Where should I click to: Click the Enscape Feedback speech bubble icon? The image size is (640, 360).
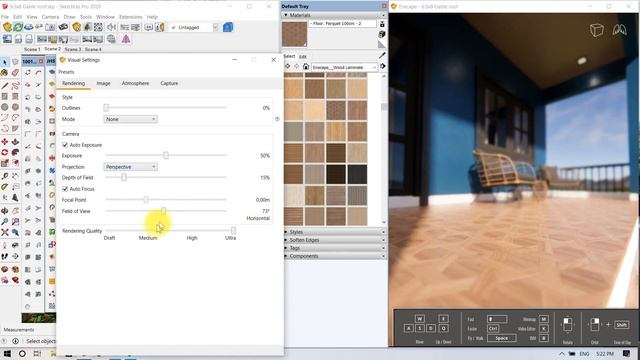coord(149,27)
